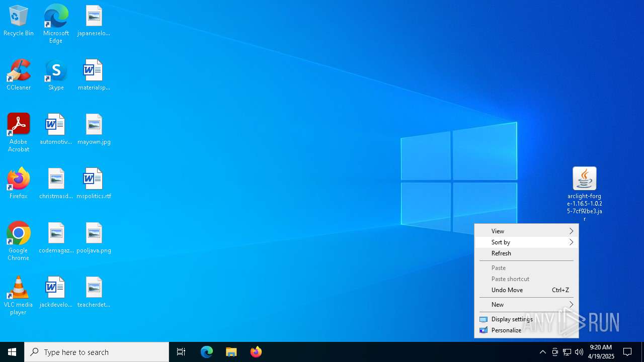Viewport: 644px width, 362px height.
Task: Select the Google Chrome desktop shortcut
Action: click(19, 241)
